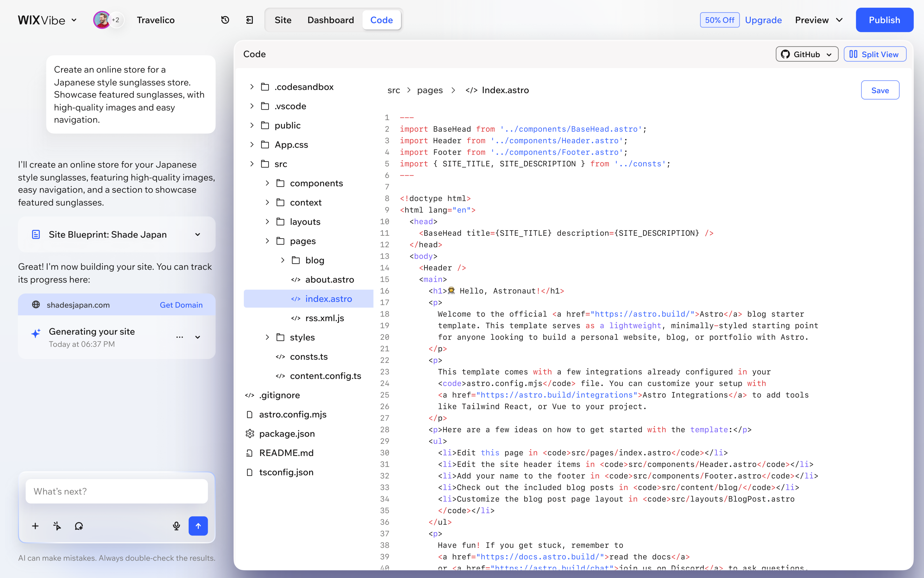
Task: Click the Preview button
Action: 812,20
